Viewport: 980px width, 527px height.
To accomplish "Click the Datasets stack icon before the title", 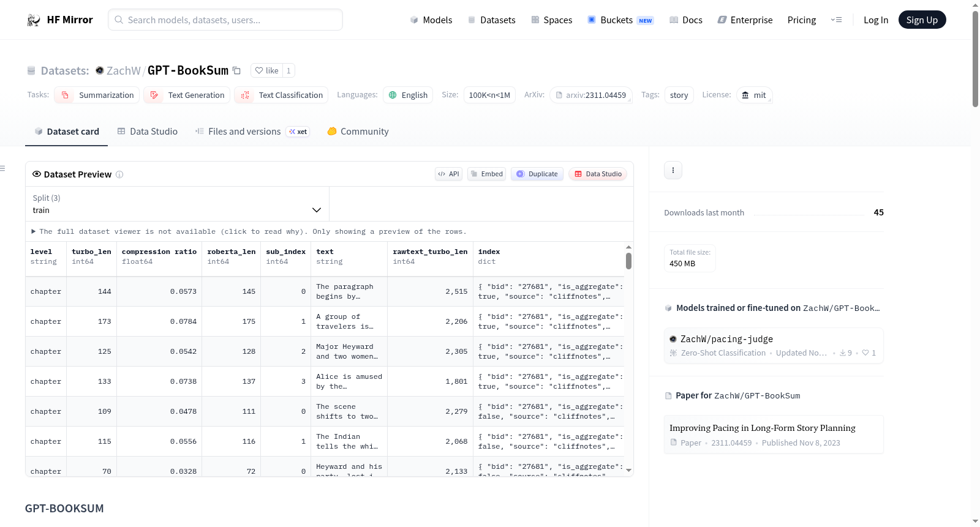I will click(31, 71).
